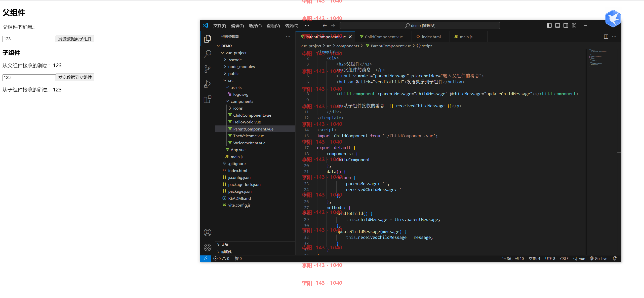
Task: Open the 转到(G) menu
Action: (x=291, y=26)
